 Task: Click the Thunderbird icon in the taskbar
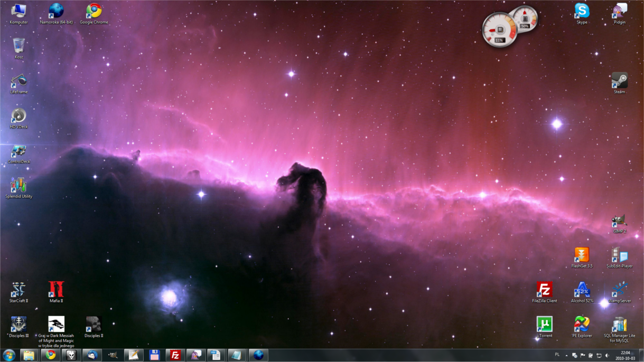click(x=92, y=355)
